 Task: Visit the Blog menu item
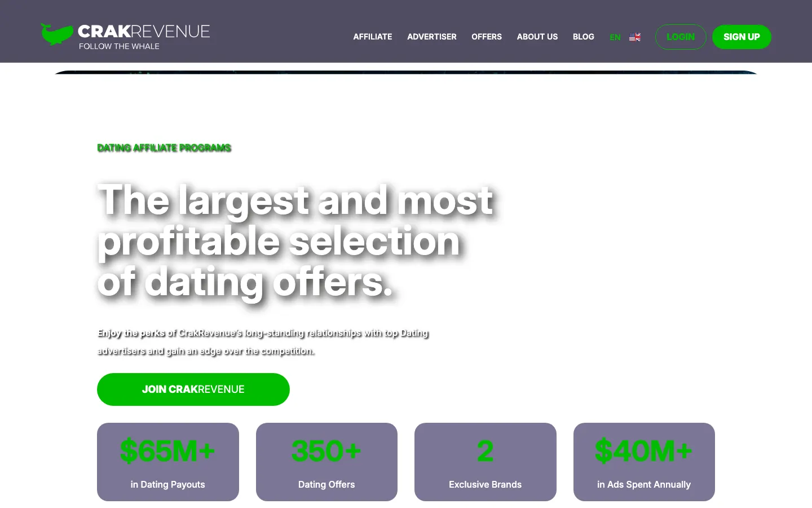[x=584, y=37]
